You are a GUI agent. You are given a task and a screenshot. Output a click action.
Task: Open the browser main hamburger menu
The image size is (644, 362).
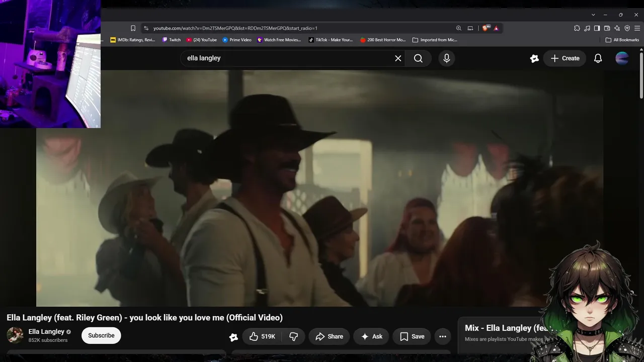(x=637, y=28)
